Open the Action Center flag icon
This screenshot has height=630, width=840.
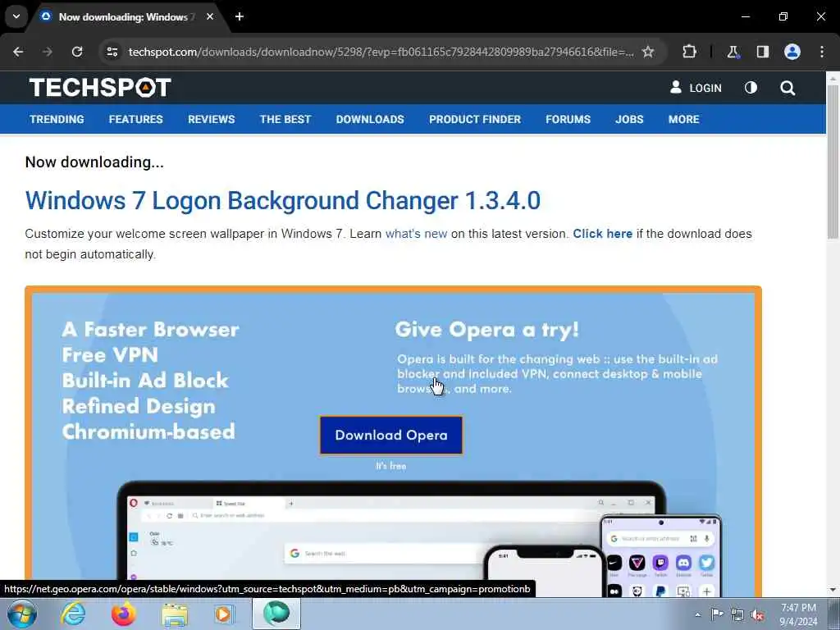point(717,614)
